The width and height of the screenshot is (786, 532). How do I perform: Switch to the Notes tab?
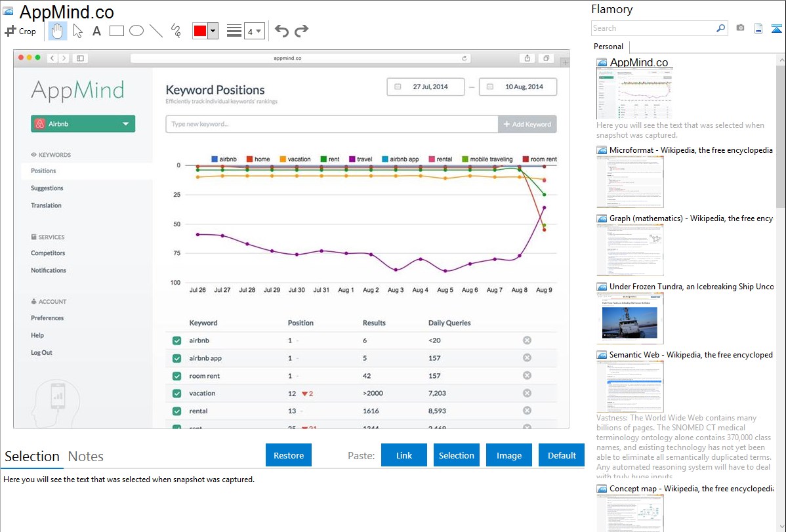pos(86,457)
